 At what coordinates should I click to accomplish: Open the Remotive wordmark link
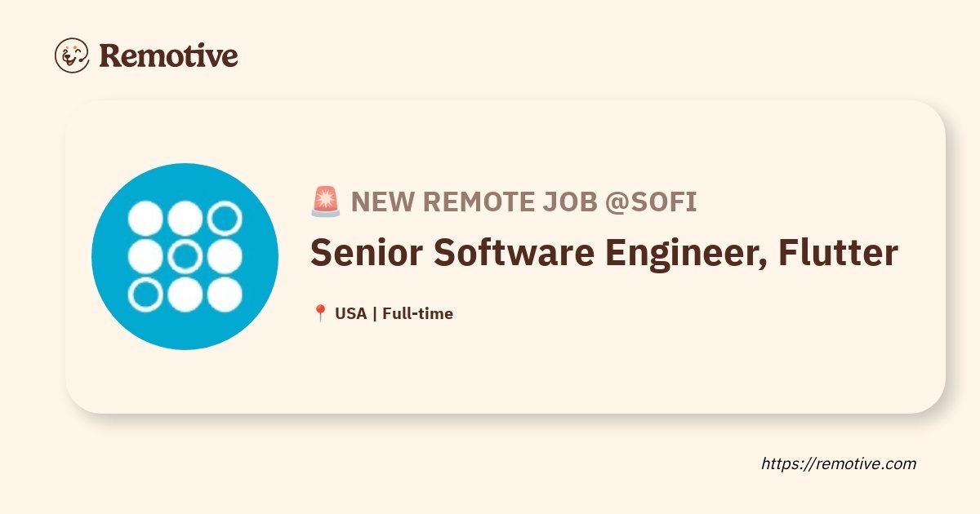click(x=168, y=55)
